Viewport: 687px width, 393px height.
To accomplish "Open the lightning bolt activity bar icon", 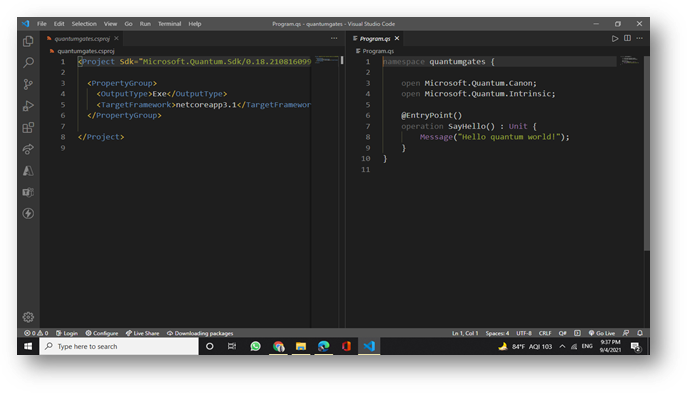I will tap(28, 213).
